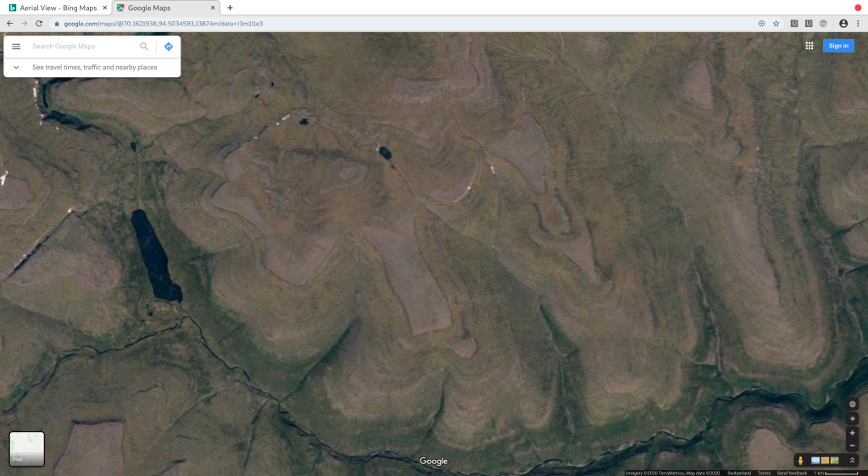Viewport: 868px width, 476px height.
Task: Bookmark this page with star icon
Action: tap(776, 23)
